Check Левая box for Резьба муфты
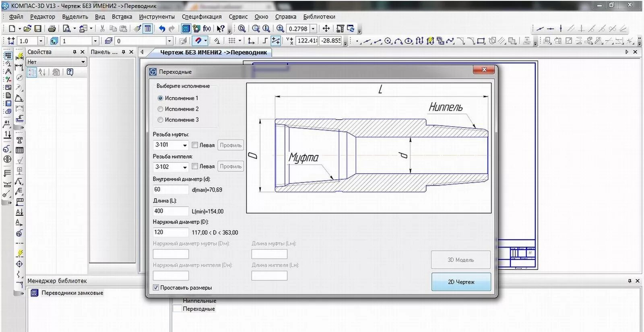Viewport: 644px width, 332px height. coord(195,145)
